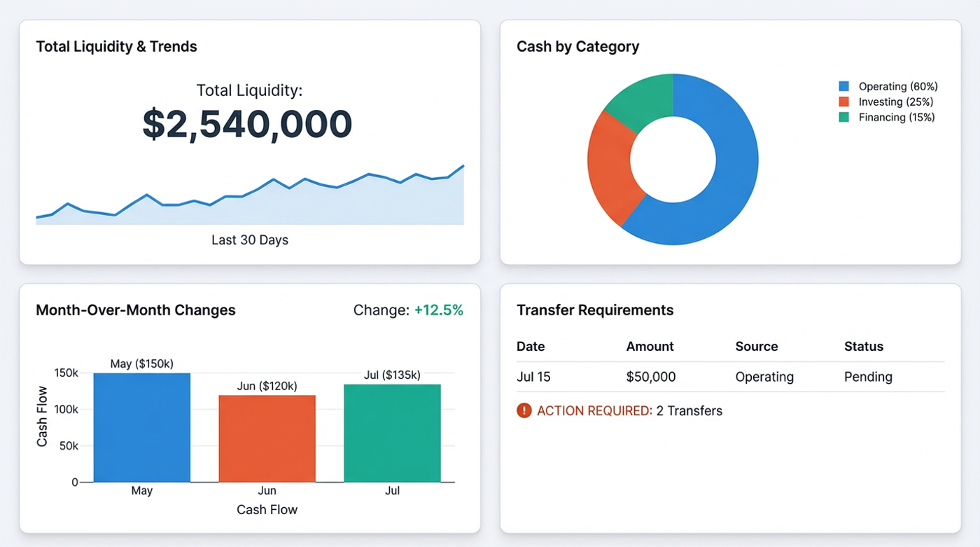Click the Jul ($135k) bar label
Screen dimensions: 980x547
point(392,375)
